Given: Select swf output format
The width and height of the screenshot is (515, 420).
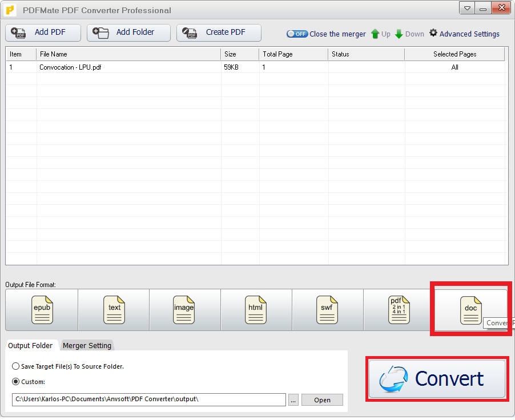Looking at the screenshot, I should click(x=328, y=310).
